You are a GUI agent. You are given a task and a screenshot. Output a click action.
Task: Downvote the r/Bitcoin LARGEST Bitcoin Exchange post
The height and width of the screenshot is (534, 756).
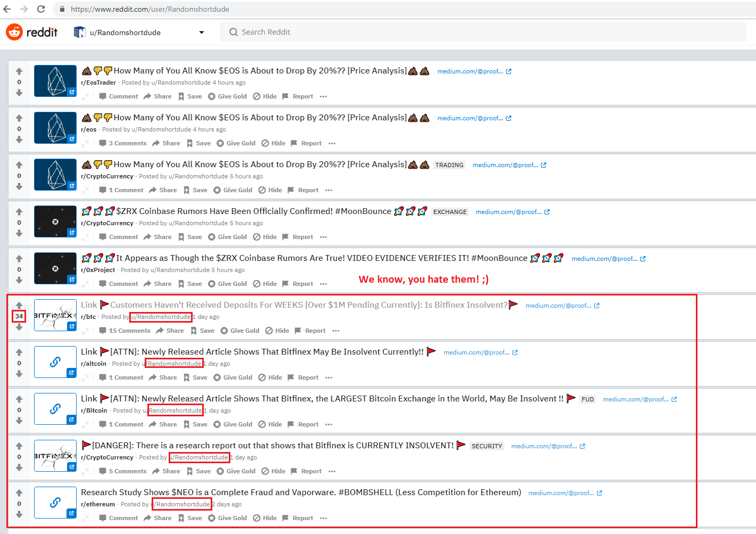point(19,421)
